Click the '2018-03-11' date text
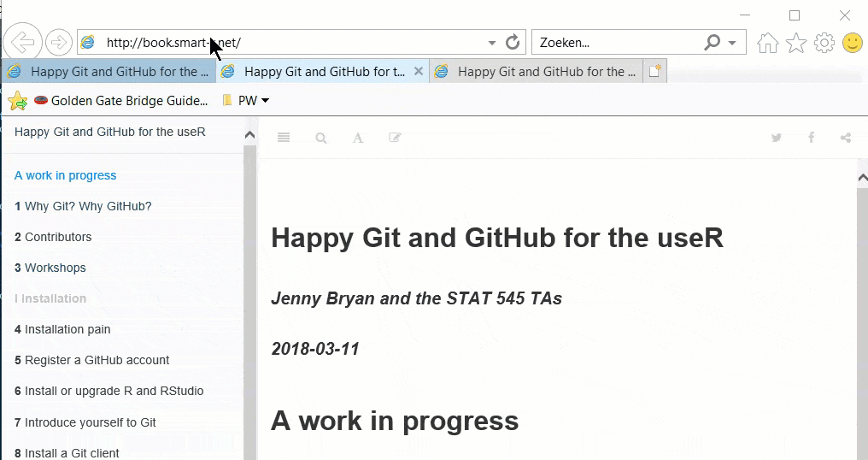The height and width of the screenshot is (460, 868). 315,349
